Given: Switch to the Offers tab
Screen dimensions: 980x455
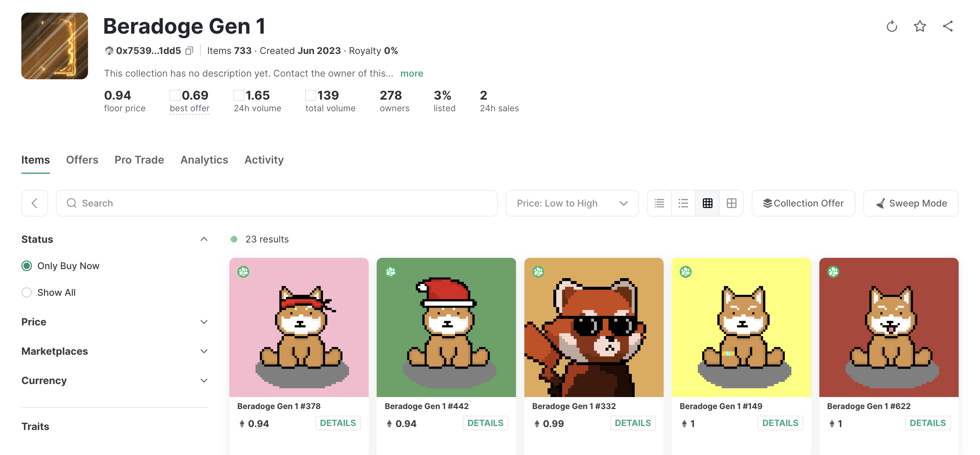Looking at the screenshot, I should pos(82,160).
